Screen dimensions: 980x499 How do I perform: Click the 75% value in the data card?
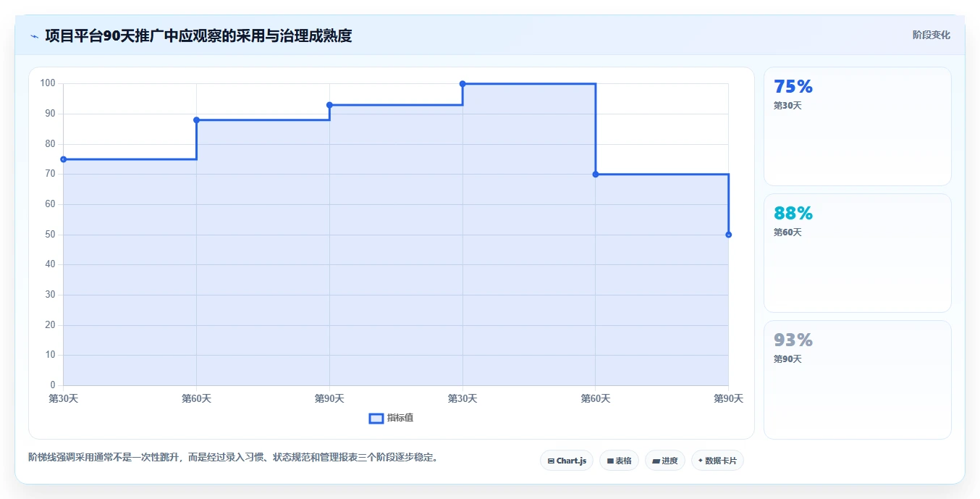[793, 87]
